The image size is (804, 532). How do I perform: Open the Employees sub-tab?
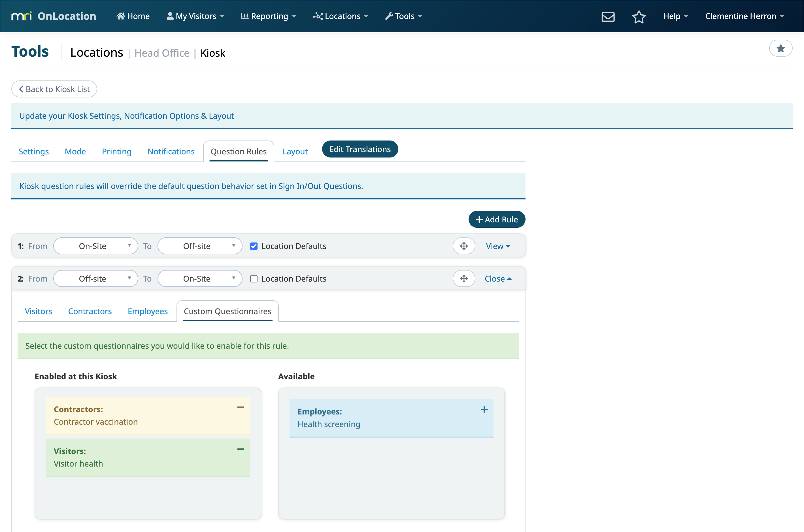click(x=148, y=311)
